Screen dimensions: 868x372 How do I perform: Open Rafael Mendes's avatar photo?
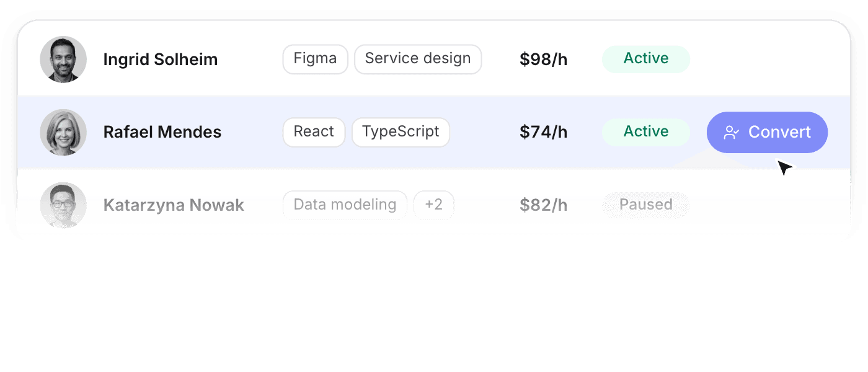63,132
